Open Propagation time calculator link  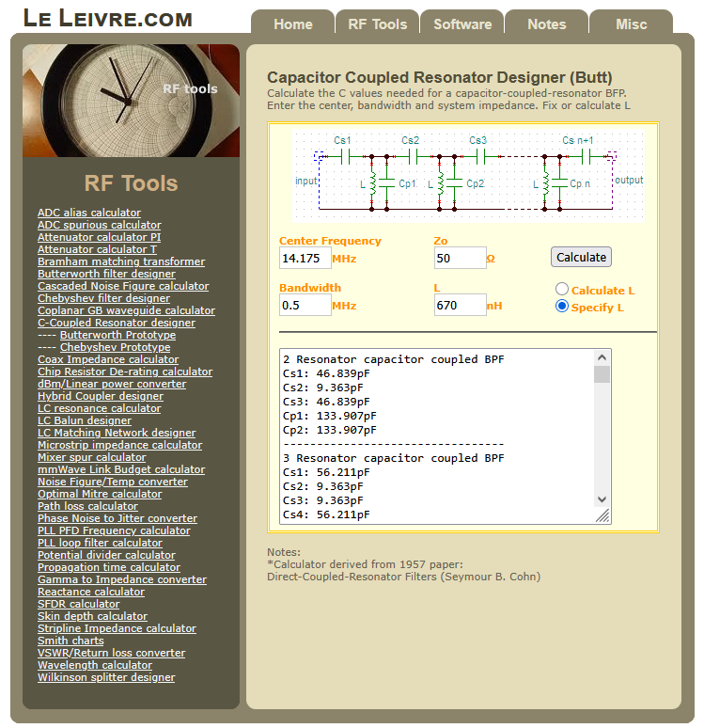coord(109,567)
